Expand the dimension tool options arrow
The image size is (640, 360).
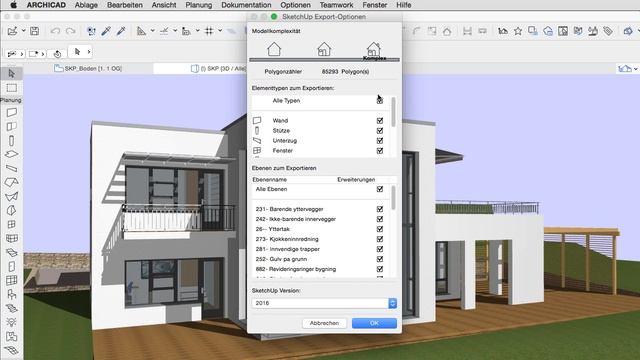click(x=198, y=31)
